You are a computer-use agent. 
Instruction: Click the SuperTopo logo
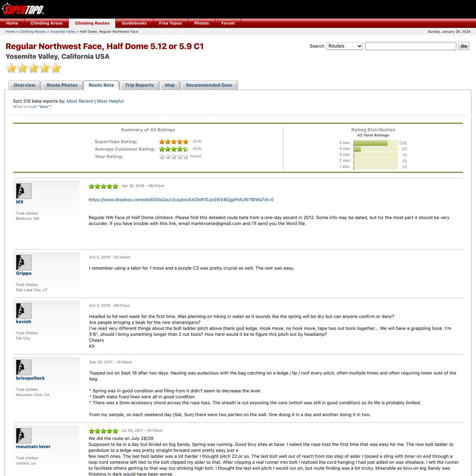click(x=23, y=9)
